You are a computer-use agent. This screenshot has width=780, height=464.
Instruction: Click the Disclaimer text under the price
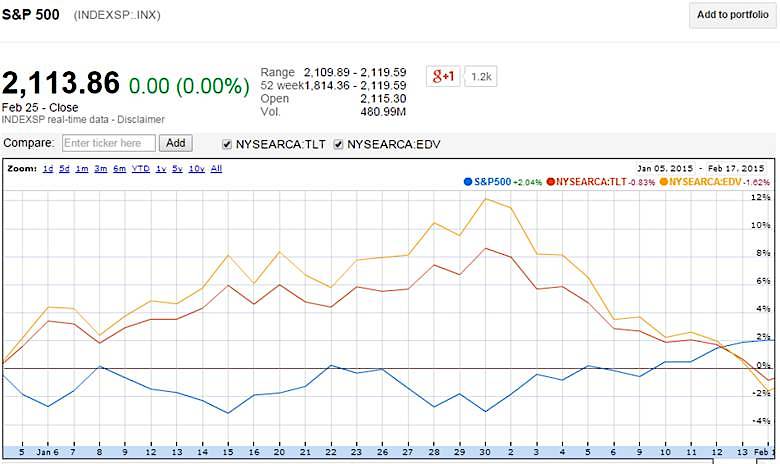(x=141, y=119)
